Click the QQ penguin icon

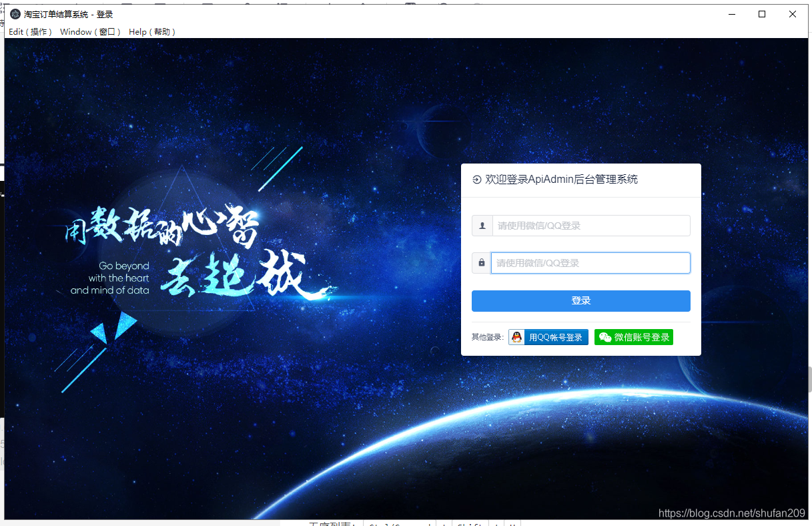(516, 337)
